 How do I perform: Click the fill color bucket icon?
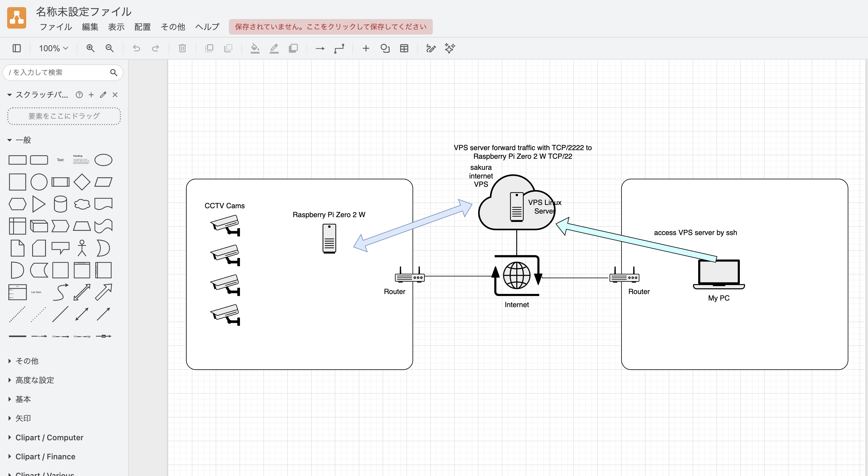pos(255,48)
